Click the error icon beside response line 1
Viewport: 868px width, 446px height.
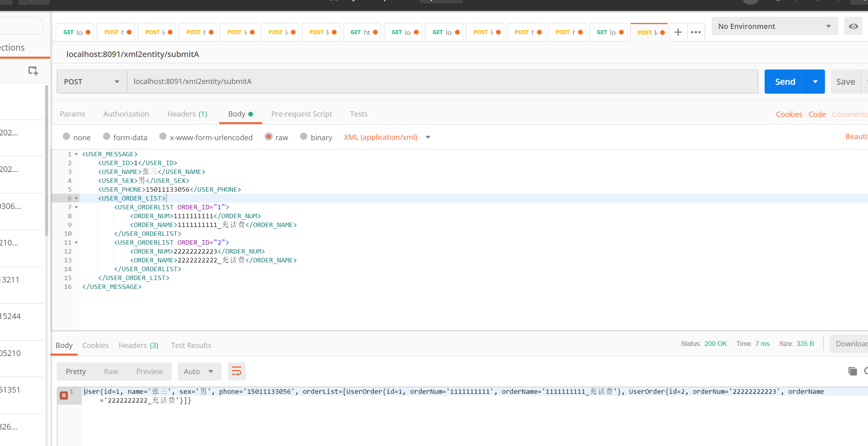(64, 395)
